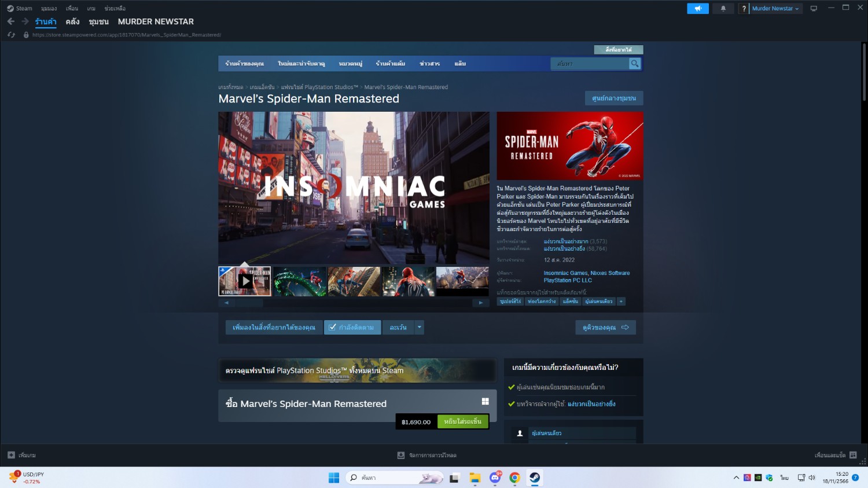Screen dimensions: 868x488
Task: Open ร้านค้าของคุณ (Your Store) menu
Action: 244,64
